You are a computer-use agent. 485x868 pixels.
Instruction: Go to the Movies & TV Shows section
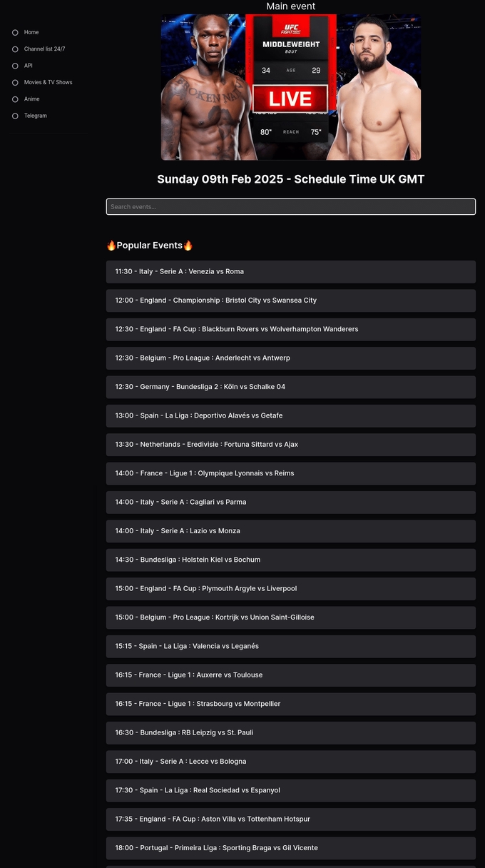(48, 82)
